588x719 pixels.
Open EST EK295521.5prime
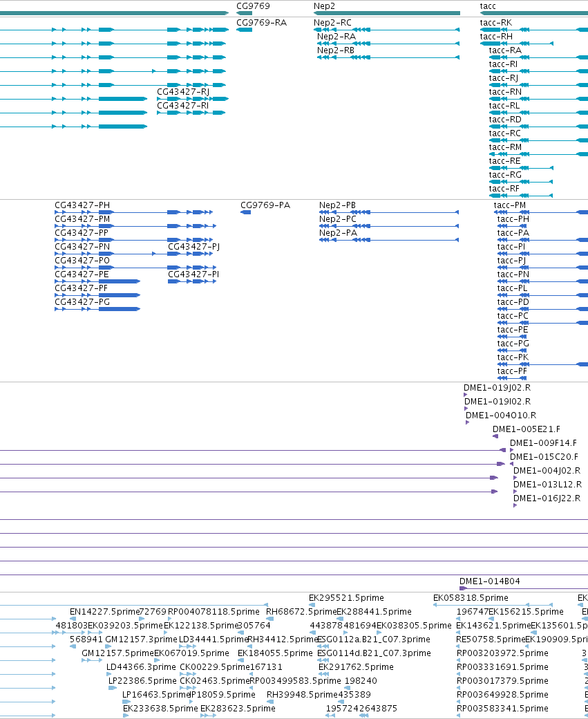point(346,597)
